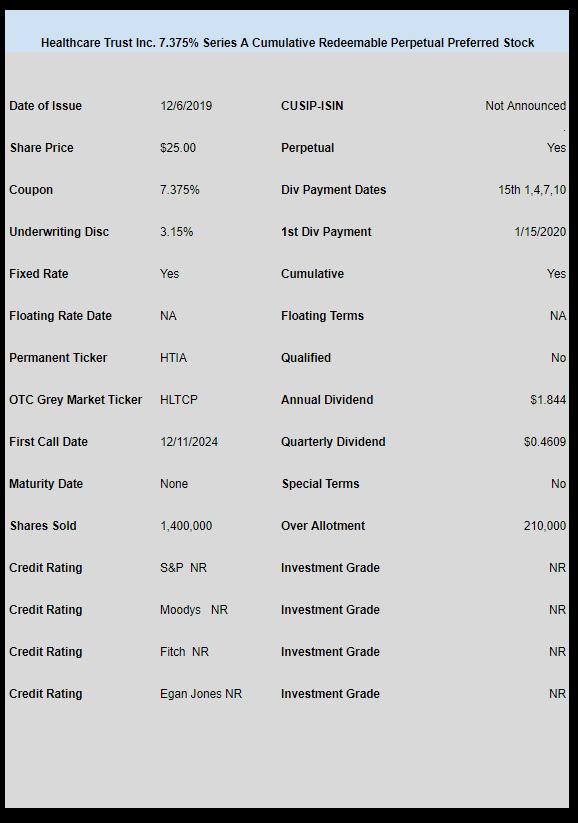Select the Moodys NR credit rating cell
The height and width of the screenshot is (823, 578).
pyautogui.click(x=194, y=610)
